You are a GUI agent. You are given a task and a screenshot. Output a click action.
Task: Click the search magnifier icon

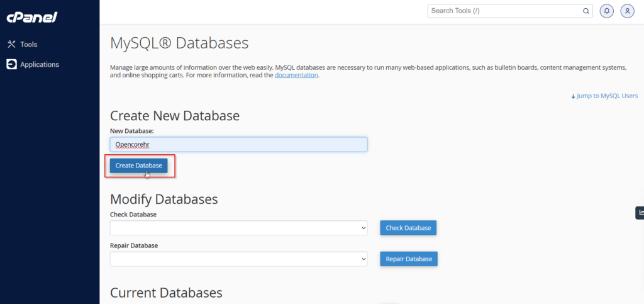pos(586,11)
